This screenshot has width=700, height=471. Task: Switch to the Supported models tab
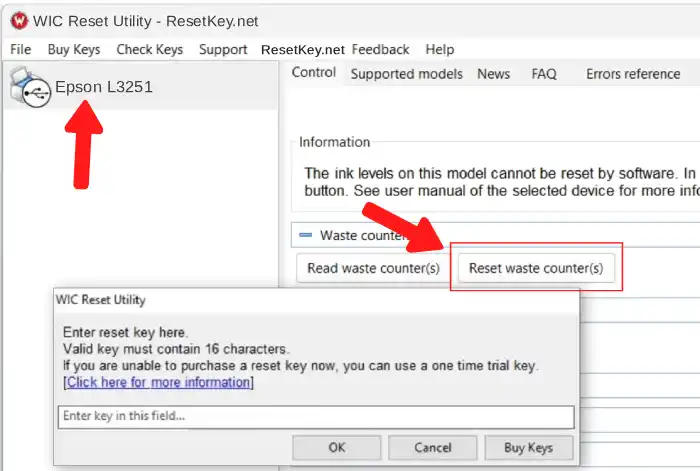[x=406, y=74]
